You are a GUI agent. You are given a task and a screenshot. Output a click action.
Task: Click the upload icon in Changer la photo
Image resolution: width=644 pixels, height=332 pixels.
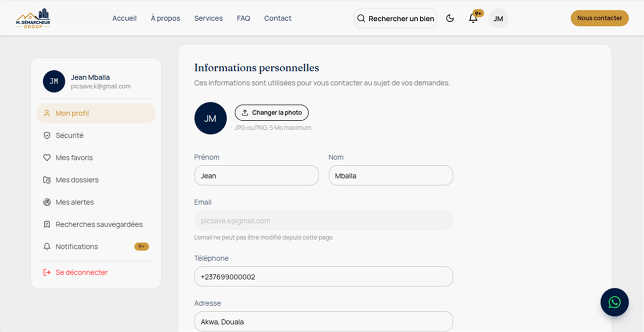point(245,113)
